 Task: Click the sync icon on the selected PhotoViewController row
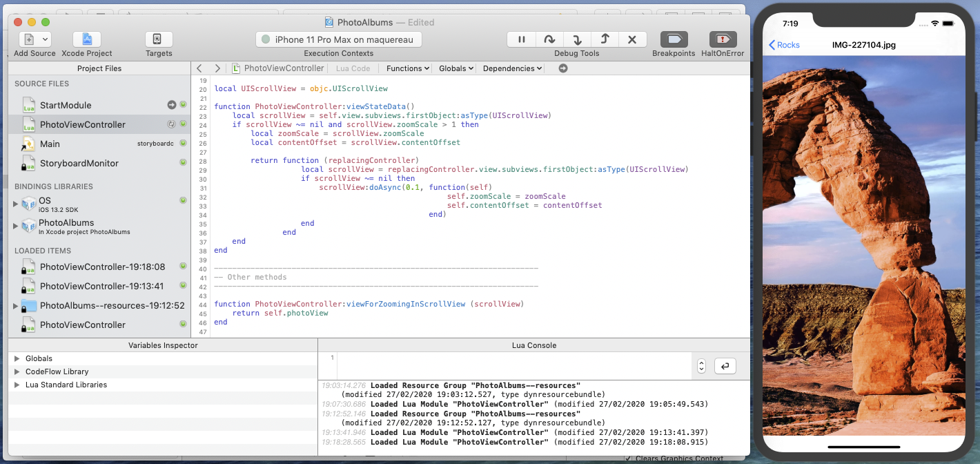tap(172, 124)
